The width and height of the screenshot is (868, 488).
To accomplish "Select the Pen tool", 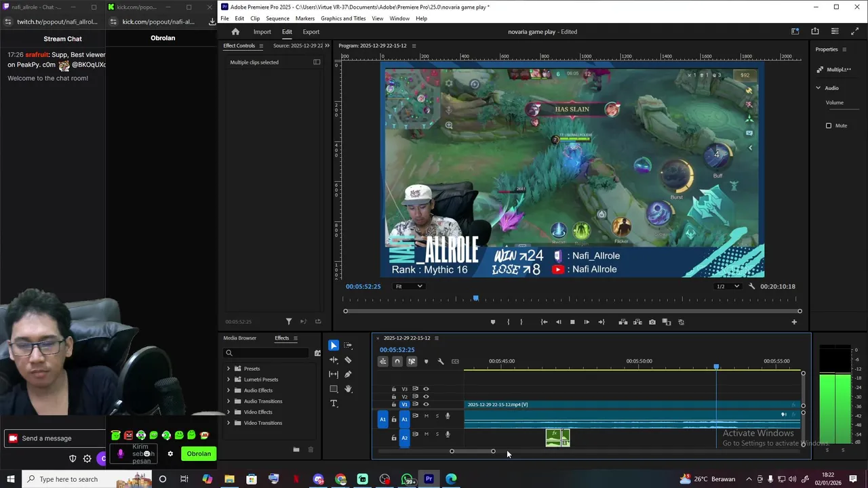I will (348, 374).
